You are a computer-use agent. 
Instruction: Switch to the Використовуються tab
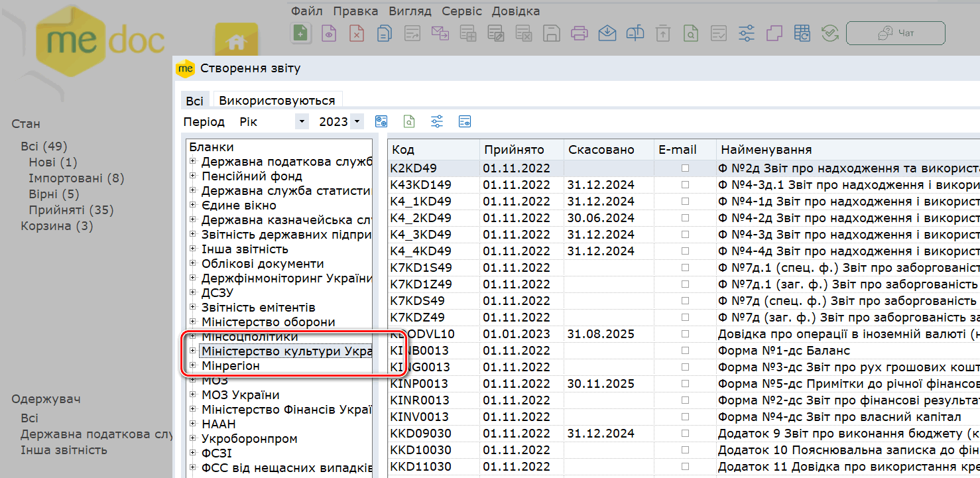pyautogui.click(x=276, y=101)
